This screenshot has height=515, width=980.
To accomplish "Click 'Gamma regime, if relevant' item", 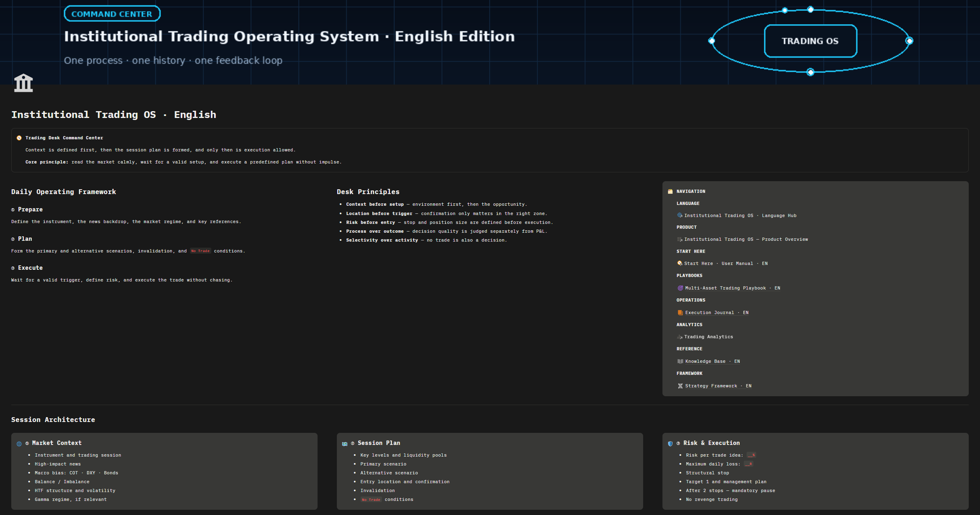I will click(71, 499).
